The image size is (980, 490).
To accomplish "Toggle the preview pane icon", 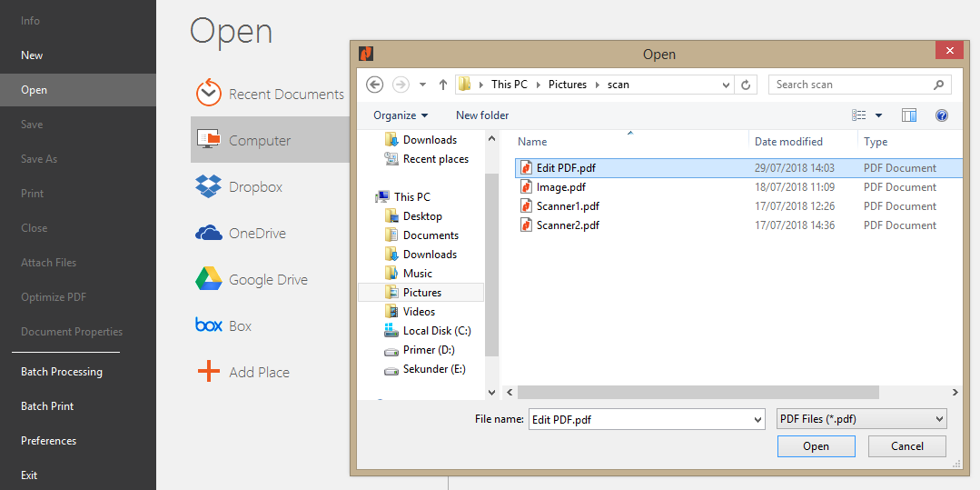I will (909, 115).
